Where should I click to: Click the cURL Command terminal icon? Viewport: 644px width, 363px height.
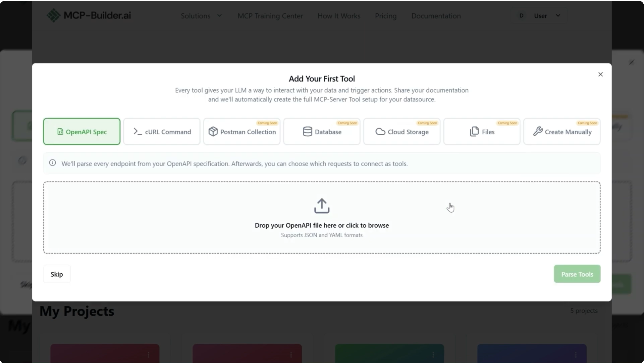point(137,132)
